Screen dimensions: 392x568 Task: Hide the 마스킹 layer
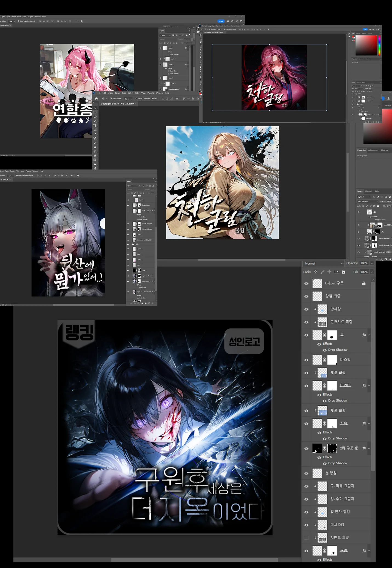pos(306,360)
